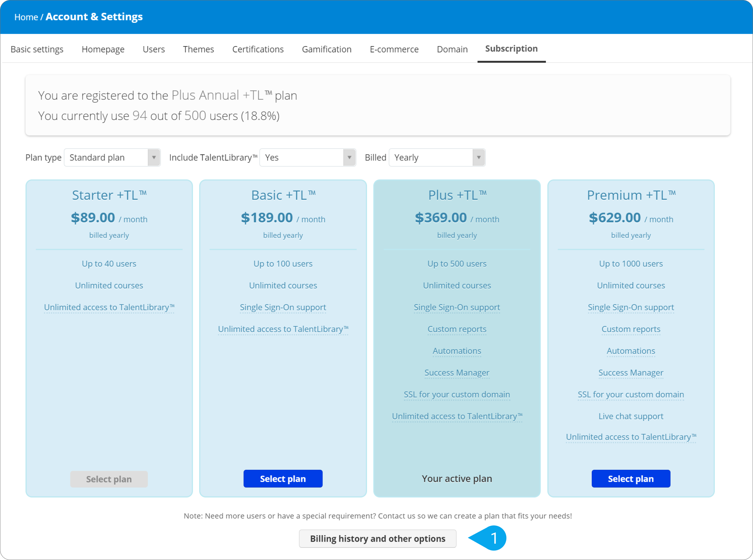
Task: Go to the Home breadcrumb link
Action: (26, 17)
